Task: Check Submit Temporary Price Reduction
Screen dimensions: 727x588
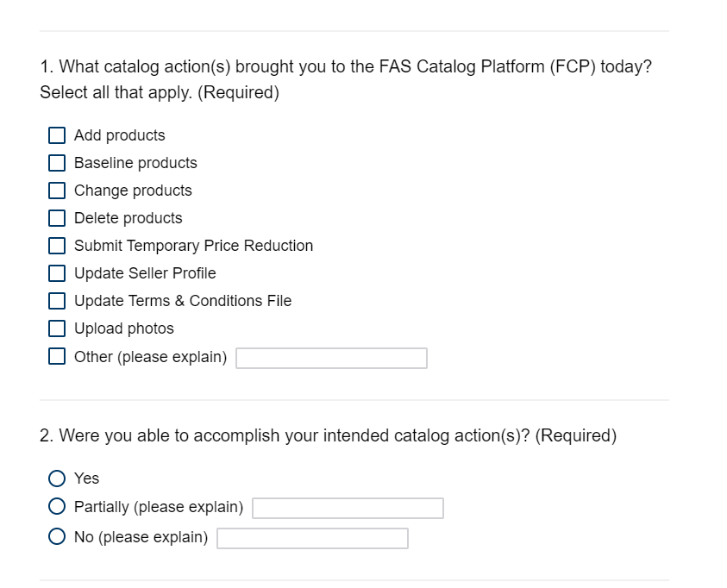Action: (57, 246)
